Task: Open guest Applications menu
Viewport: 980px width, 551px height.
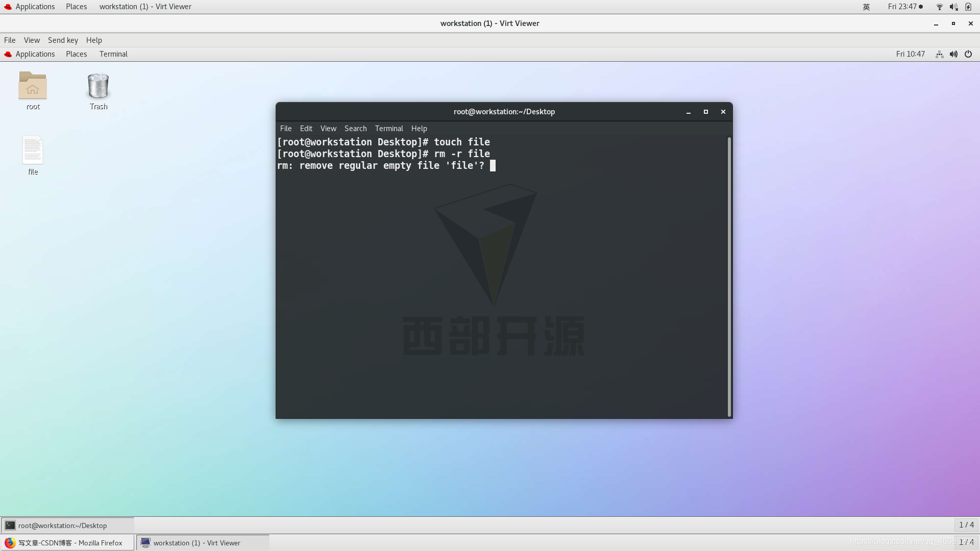Action: 30,54
